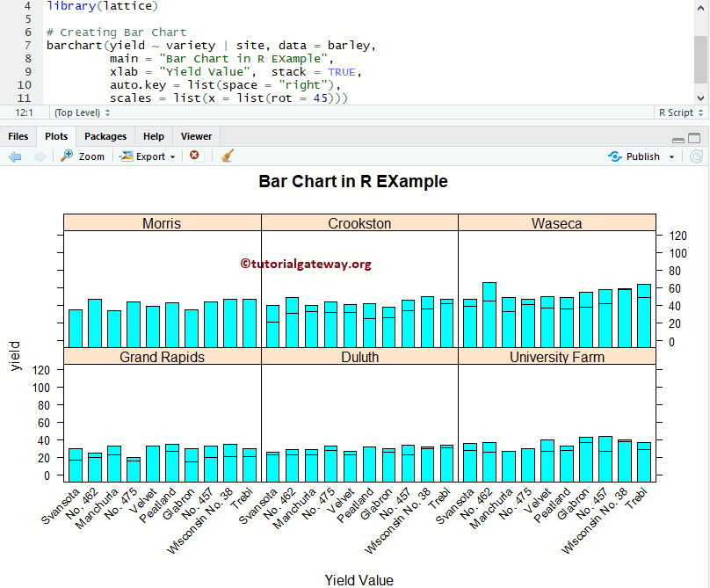Click the back arrow to view previous plot
This screenshot has height=588, width=710.
(x=14, y=156)
